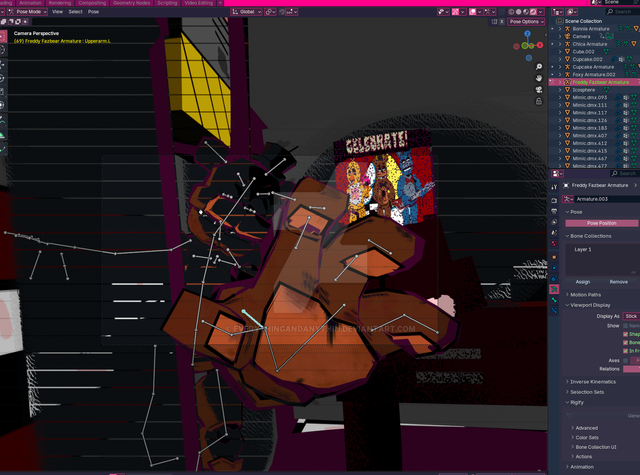Open the Tool properties tab icon
This screenshot has width=640, height=475.
[554, 187]
